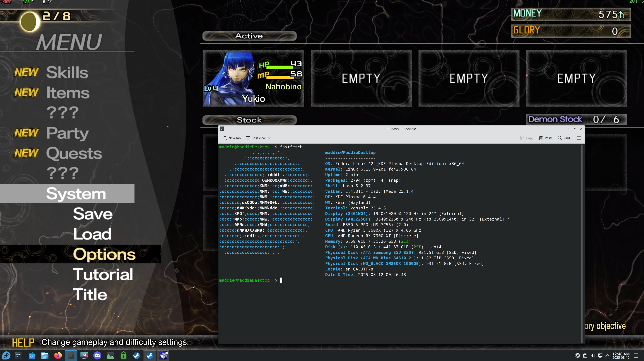This screenshot has height=361, width=644.
Task: Switch to the game window taskbar icon
Action: [x=163, y=355]
